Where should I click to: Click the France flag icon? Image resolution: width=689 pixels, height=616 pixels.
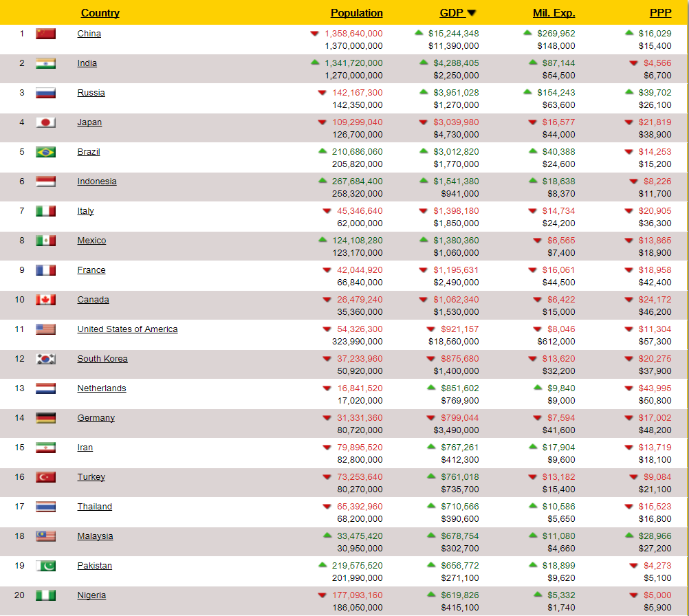pyautogui.click(x=45, y=269)
